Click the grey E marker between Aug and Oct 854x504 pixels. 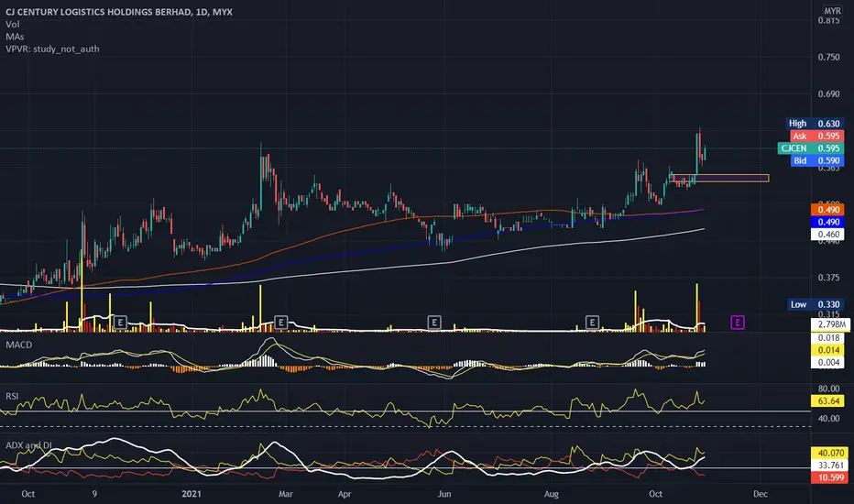[592, 323]
